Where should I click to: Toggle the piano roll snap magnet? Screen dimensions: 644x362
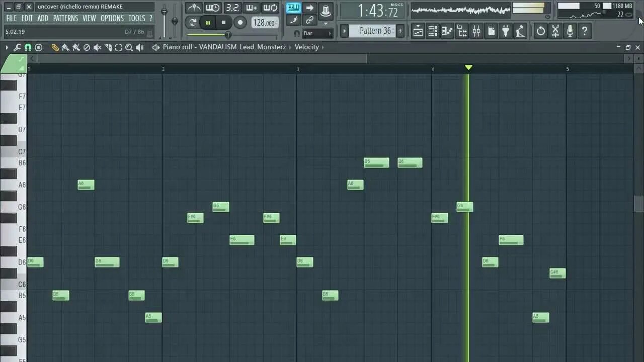(28, 47)
